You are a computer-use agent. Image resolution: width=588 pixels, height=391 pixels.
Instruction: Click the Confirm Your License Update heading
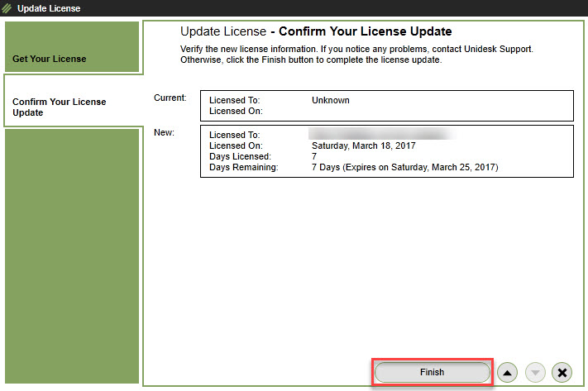pyautogui.click(x=366, y=31)
